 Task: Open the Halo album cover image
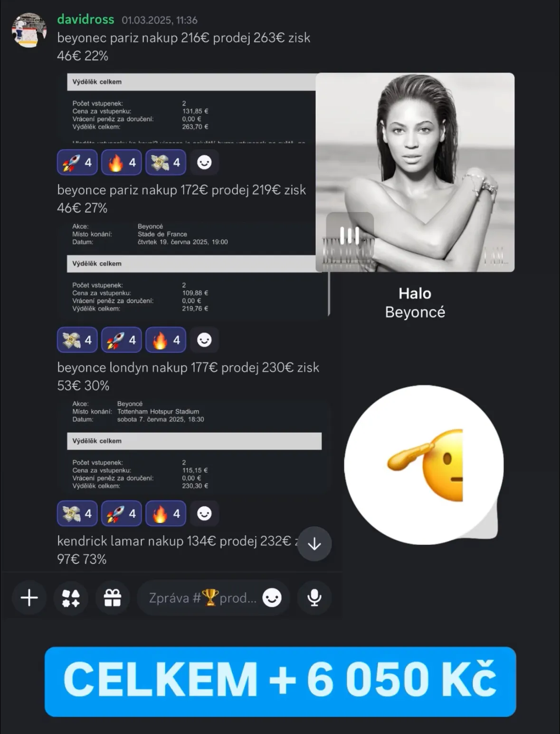(x=415, y=172)
